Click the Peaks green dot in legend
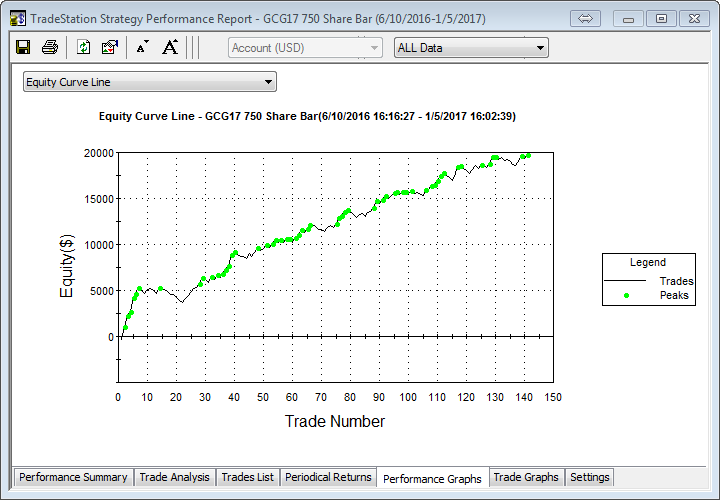The height and width of the screenshot is (500, 720). point(627,295)
